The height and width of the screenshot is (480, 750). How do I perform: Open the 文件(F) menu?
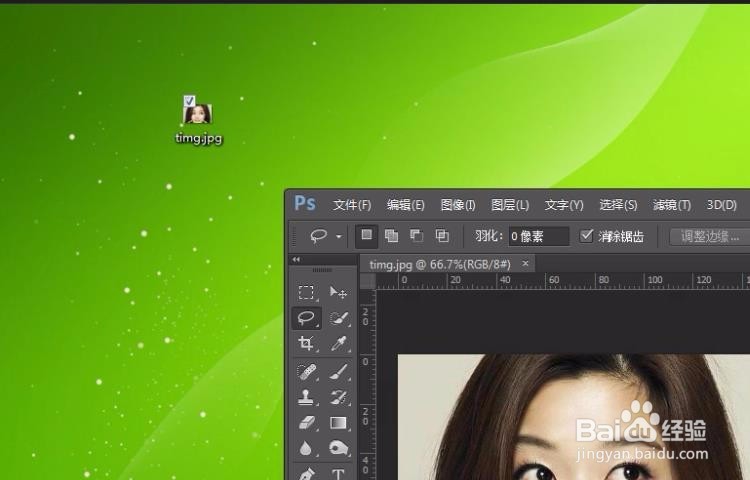point(352,205)
